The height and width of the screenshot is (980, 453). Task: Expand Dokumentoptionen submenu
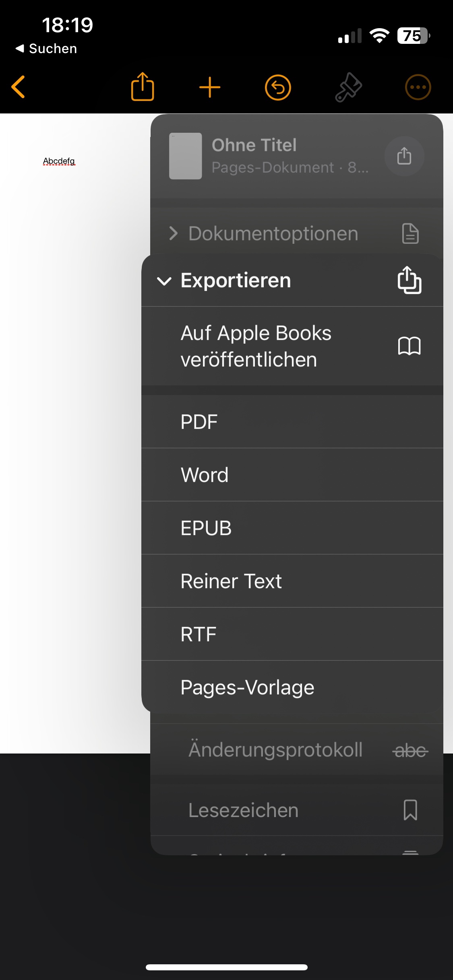tap(273, 233)
